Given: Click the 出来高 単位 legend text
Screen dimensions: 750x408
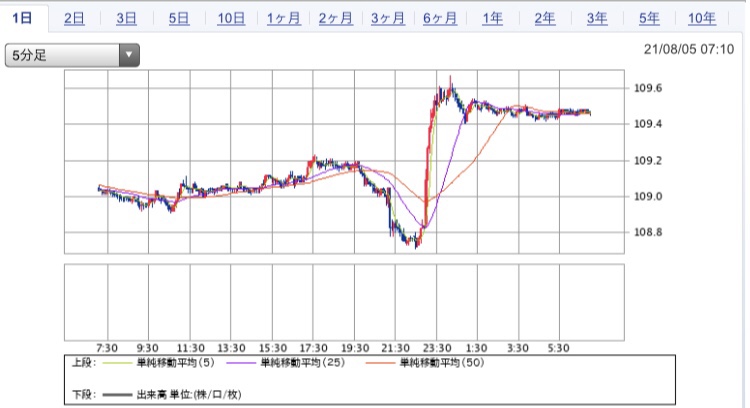Looking at the screenshot, I should coord(189,395).
